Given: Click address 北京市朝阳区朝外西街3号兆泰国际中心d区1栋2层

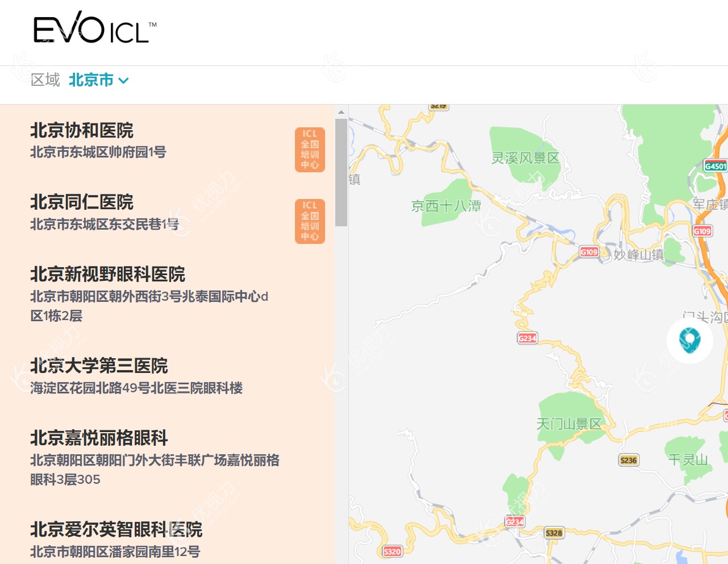Looking at the screenshot, I should tap(149, 306).
